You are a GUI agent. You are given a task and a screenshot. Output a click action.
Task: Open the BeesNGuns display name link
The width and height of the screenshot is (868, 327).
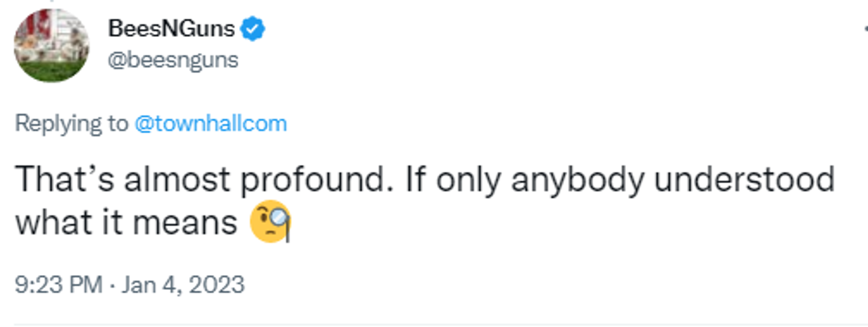171,28
